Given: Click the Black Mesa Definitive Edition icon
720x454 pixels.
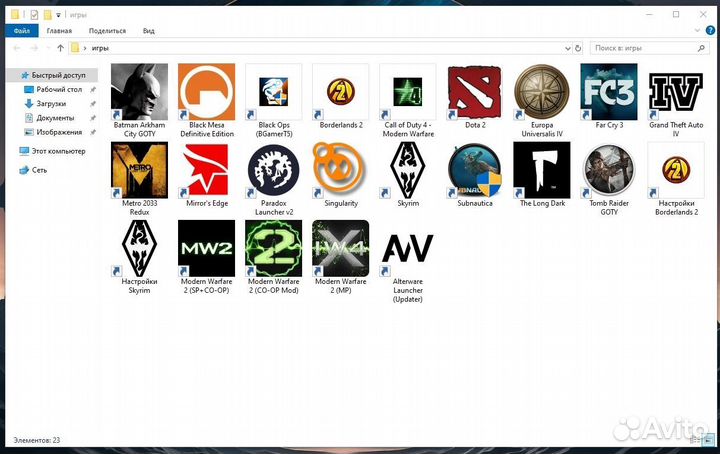Looking at the screenshot, I should (x=206, y=90).
